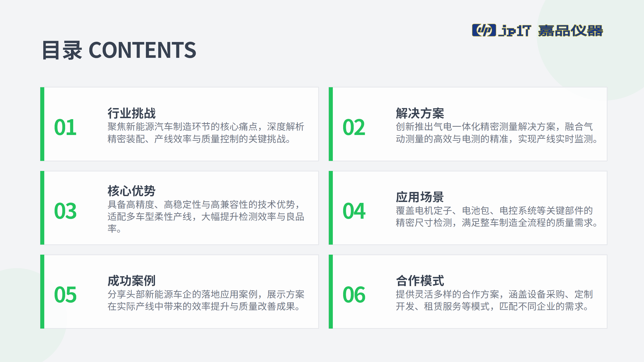This screenshot has height=362, width=644.
Task: Select the green number 05
Action: click(x=65, y=295)
